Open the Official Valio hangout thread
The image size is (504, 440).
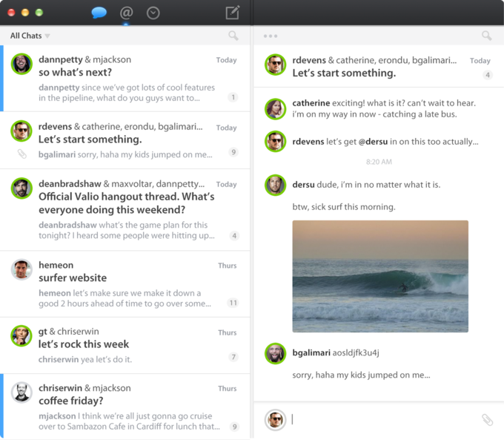point(125,210)
